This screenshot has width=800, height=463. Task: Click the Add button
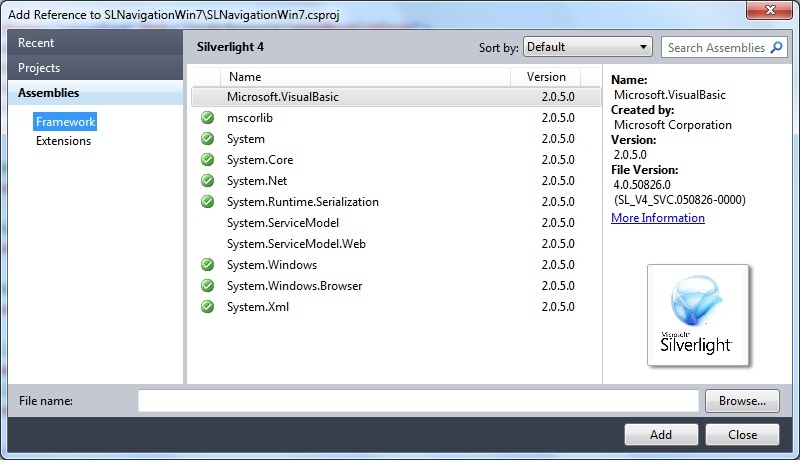tap(661, 435)
